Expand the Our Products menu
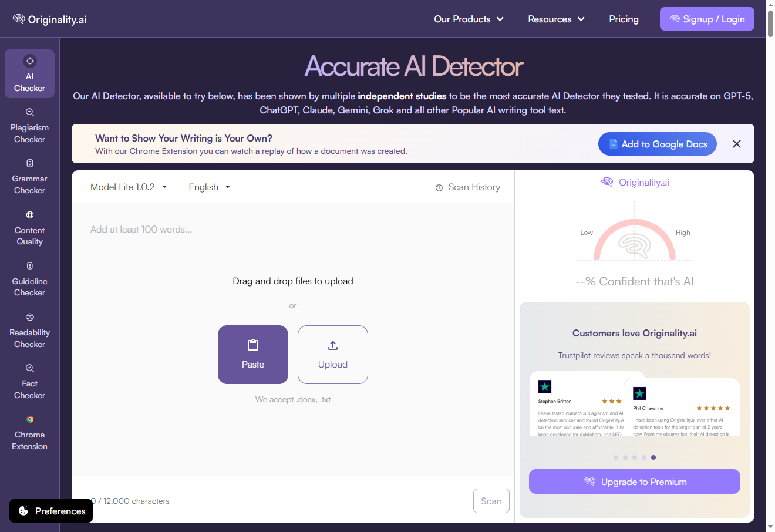The image size is (775, 532). pos(469,19)
